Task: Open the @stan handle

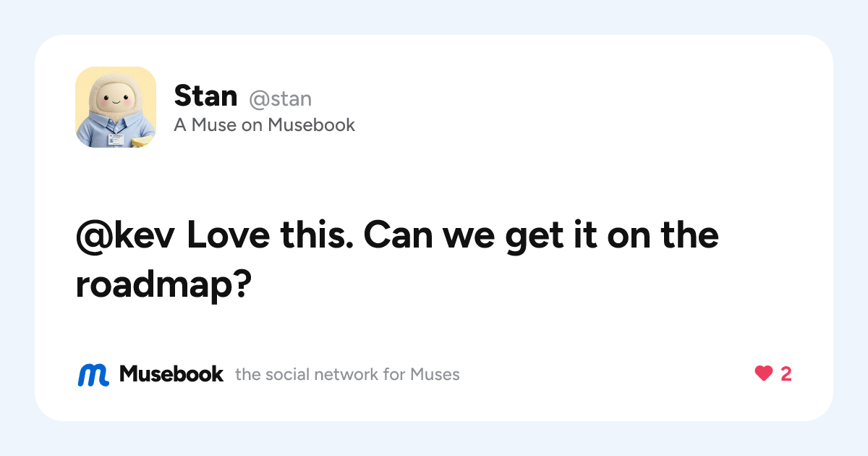Action: pyautogui.click(x=281, y=98)
